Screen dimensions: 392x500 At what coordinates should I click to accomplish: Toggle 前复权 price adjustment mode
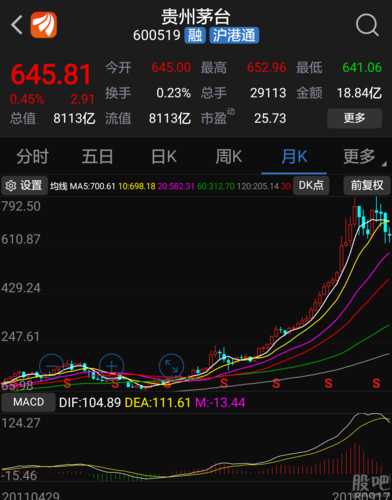point(367,185)
